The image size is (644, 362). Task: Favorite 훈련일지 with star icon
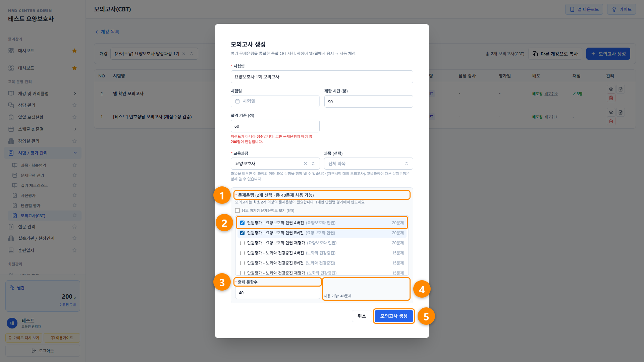[x=74, y=250]
